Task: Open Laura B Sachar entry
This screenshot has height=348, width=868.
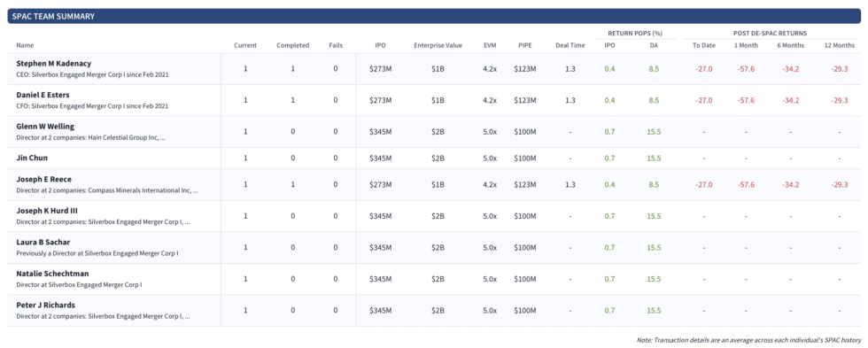Action: click(43, 243)
